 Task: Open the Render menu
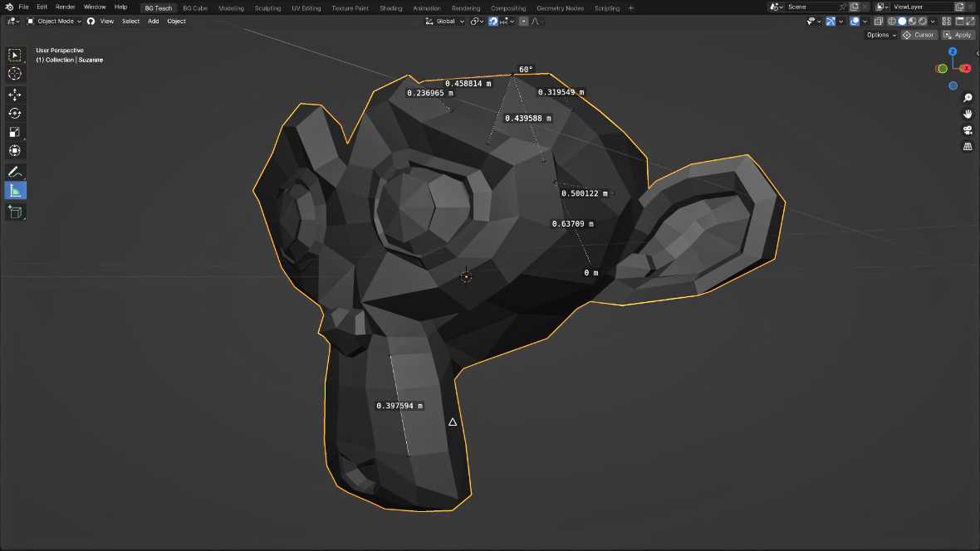[65, 7]
